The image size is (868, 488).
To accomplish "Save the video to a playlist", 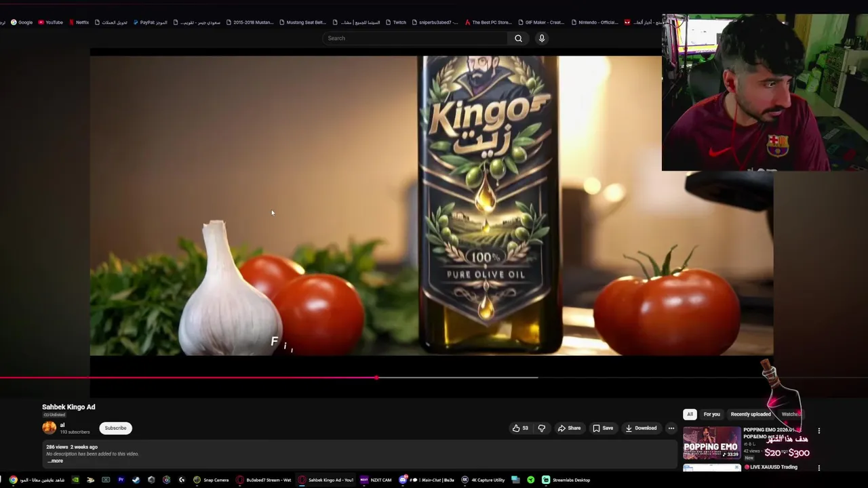I will tap(603, 428).
